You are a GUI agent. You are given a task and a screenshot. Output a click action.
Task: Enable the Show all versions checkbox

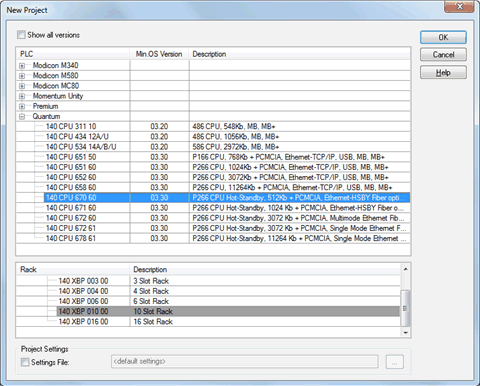(x=21, y=35)
